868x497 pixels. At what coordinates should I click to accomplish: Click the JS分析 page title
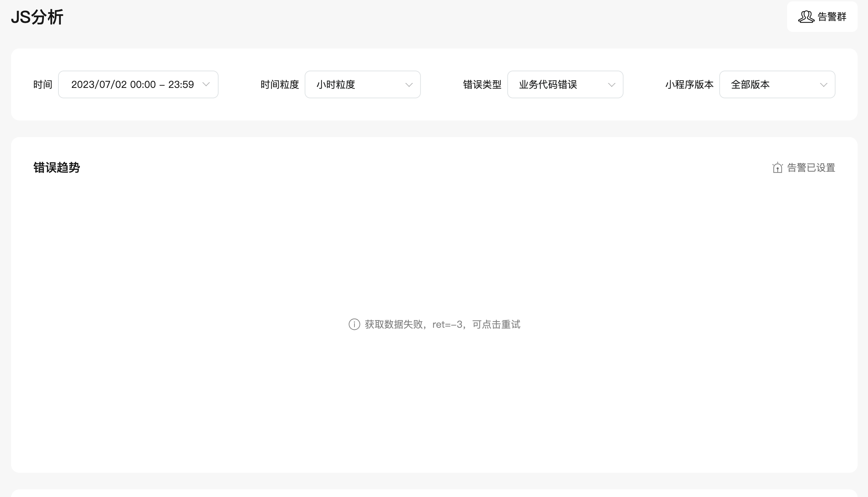37,17
